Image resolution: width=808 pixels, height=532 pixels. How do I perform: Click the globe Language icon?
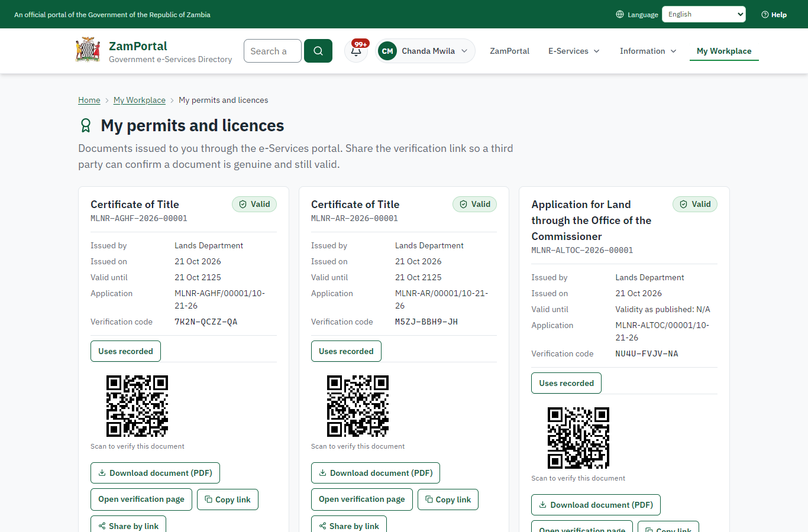coord(620,14)
